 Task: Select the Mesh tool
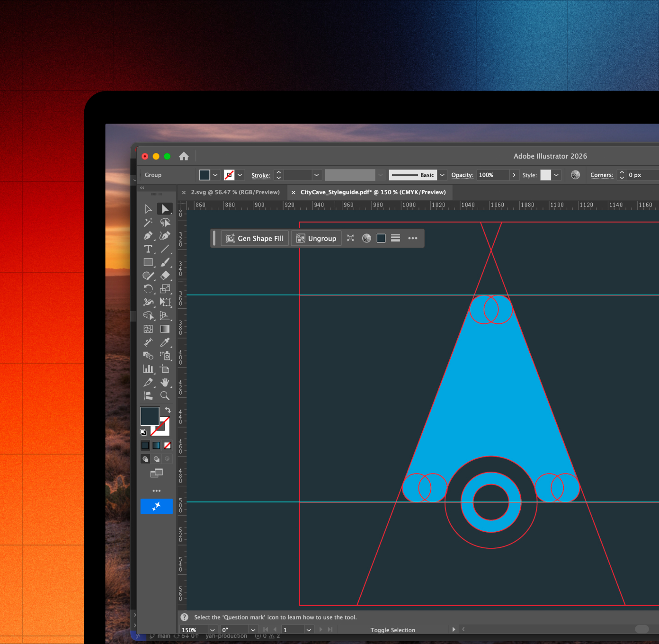[148, 329]
